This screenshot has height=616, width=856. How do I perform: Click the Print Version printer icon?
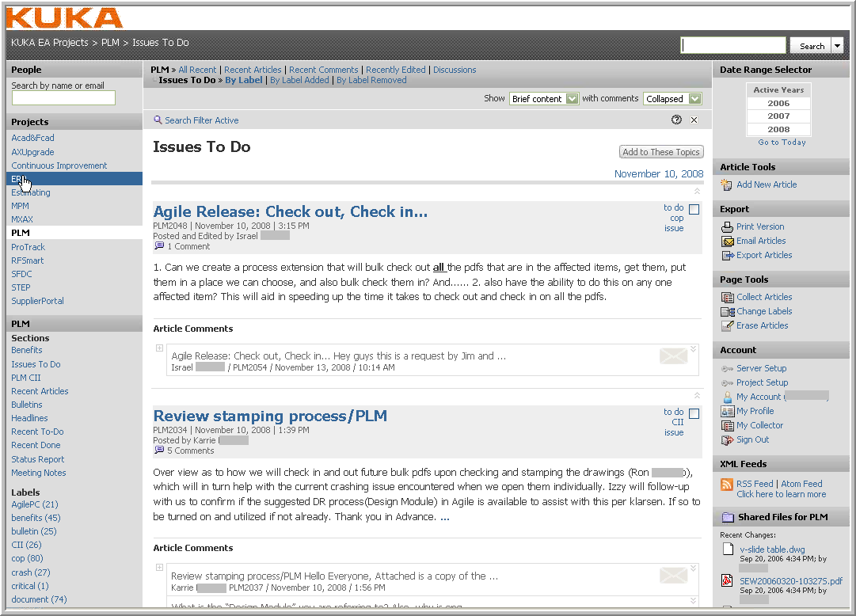(727, 226)
